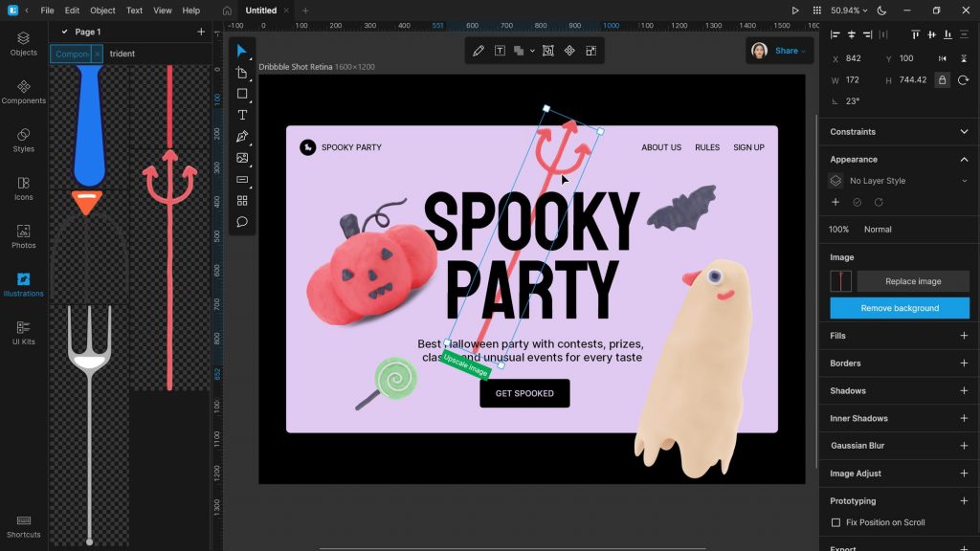Click the Edit pencil icon in top toolbar
980x551 pixels.
click(x=479, y=51)
